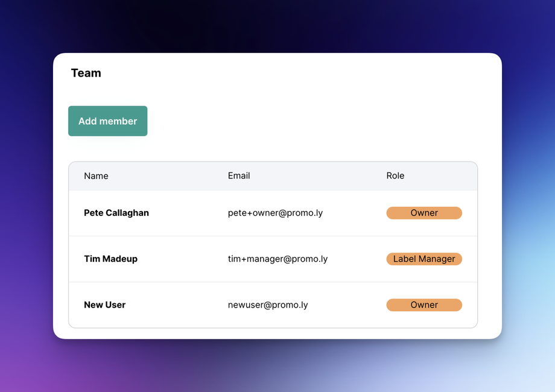Click the tim+manager@promo.ly email
Image resolution: width=555 pixels, height=392 pixels.
(277, 259)
